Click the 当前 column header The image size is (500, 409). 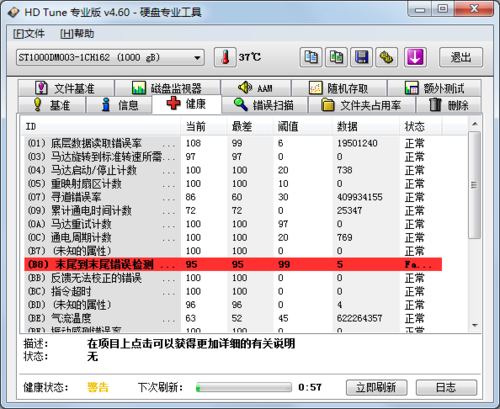click(x=203, y=126)
